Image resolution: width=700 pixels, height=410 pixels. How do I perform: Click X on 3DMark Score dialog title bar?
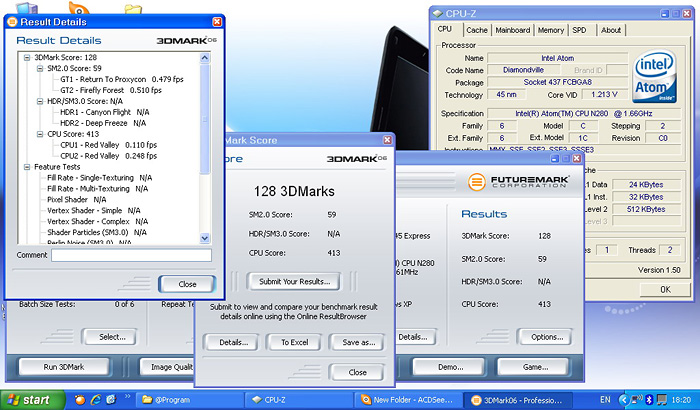[x=388, y=140]
